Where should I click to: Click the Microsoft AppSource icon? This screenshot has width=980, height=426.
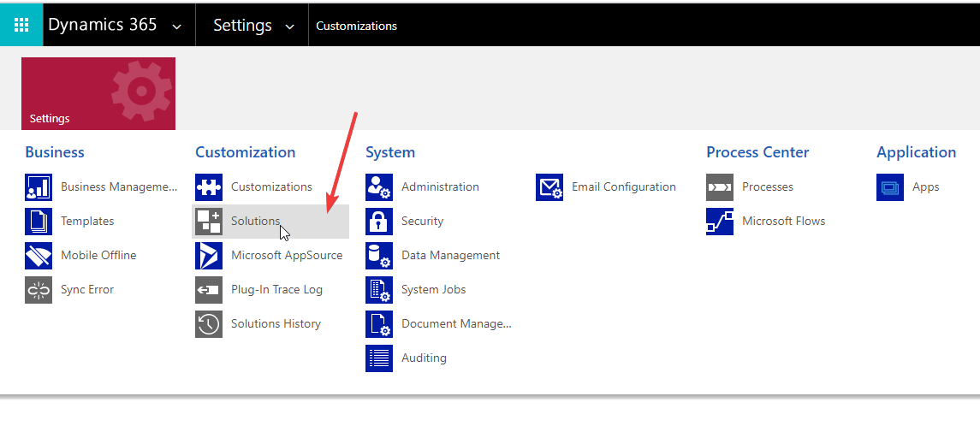click(x=209, y=256)
